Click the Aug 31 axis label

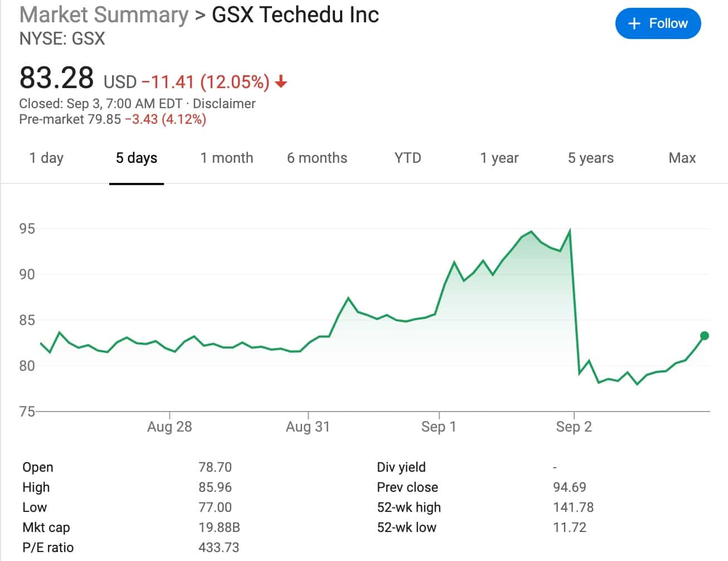[x=308, y=427]
